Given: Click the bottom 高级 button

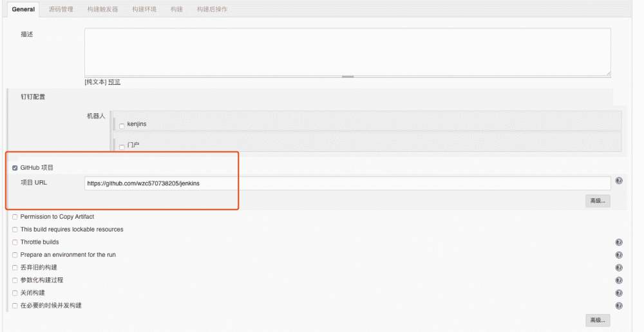Looking at the screenshot, I should (598, 320).
